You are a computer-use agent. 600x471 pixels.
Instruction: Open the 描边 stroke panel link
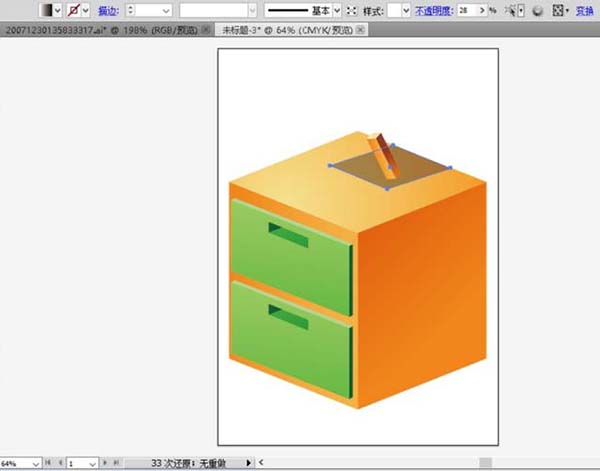point(108,11)
